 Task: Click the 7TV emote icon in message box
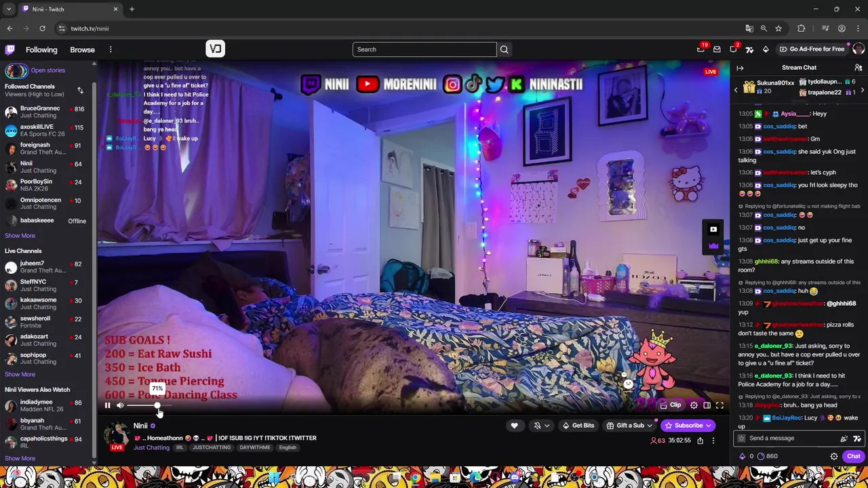(x=856, y=439)
